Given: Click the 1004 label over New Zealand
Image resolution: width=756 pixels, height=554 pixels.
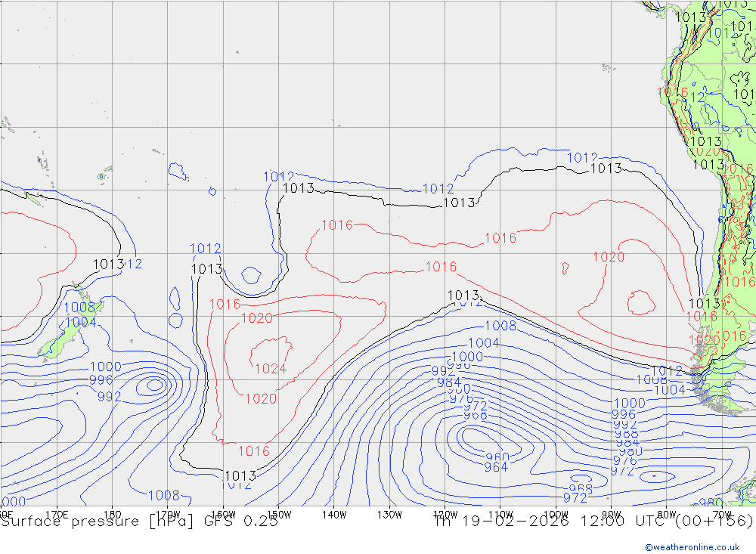Looking at the screenshot, I should coord(81,322).
